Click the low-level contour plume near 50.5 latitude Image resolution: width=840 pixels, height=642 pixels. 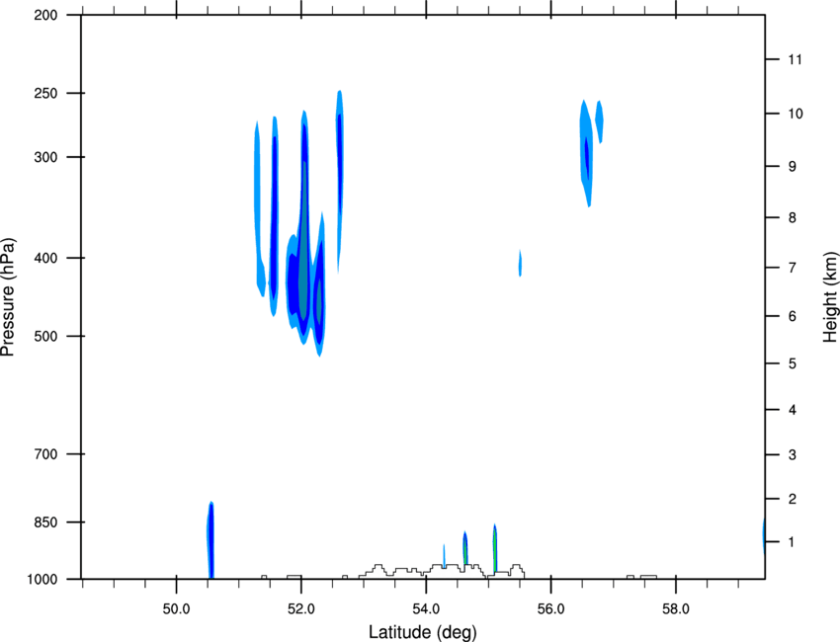(210, 541)
